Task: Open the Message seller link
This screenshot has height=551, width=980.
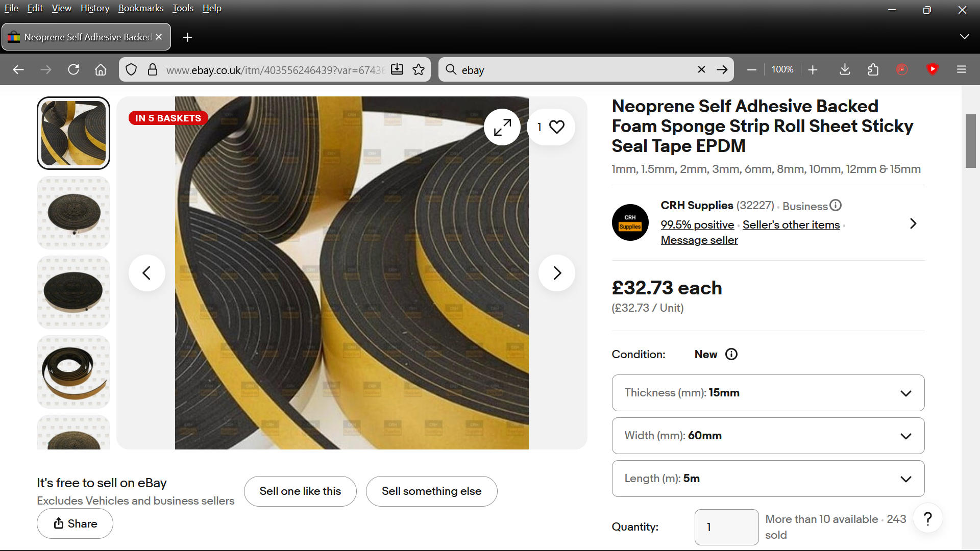Action: (x=699, y=240)
